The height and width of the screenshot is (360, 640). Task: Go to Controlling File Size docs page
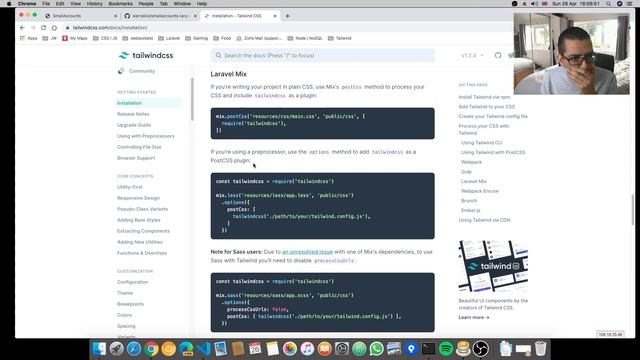(x=139, y=147)
